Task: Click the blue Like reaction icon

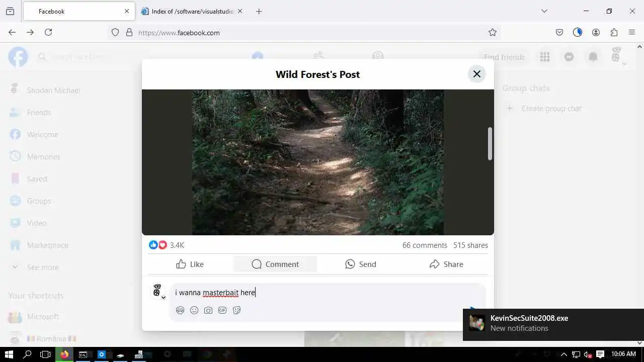Action: pos(153,245)
